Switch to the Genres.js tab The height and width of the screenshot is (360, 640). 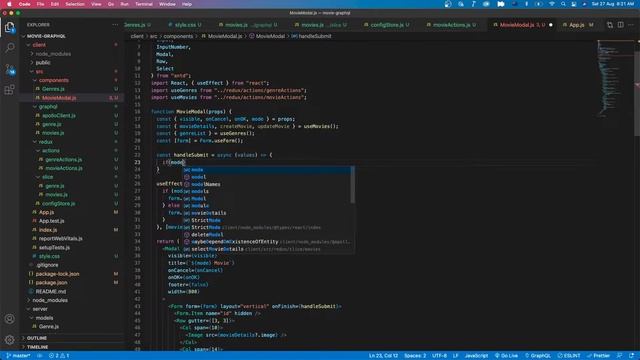coord(137,25)
